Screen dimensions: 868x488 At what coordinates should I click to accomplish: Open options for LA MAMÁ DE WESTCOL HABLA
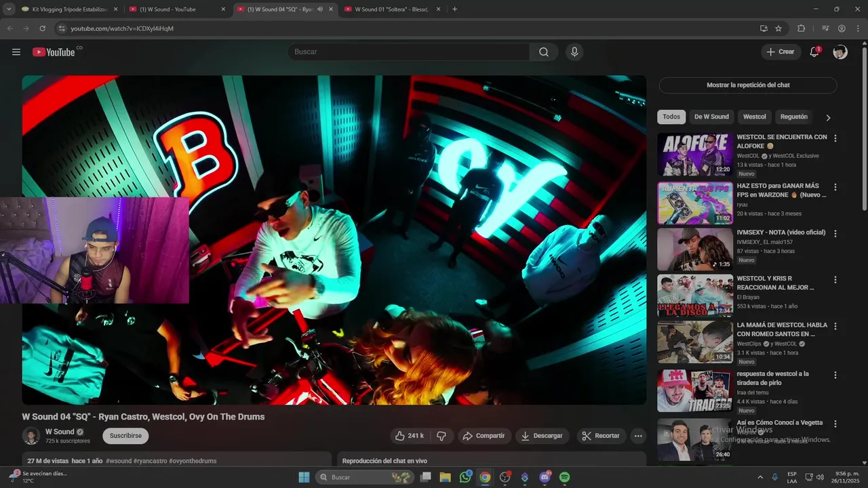pyautogui.click(x=835, y=327)
